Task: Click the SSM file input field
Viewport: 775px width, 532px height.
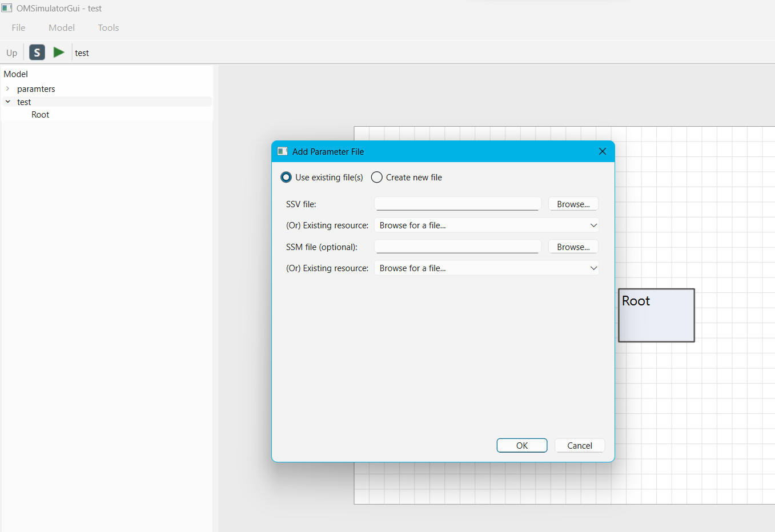Action: tap(457, 247)
